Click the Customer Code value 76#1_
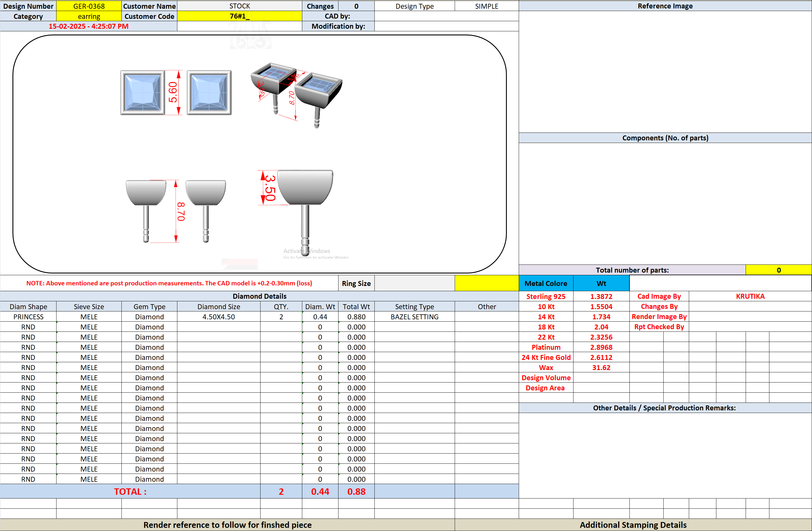 (x=239, y=16)
